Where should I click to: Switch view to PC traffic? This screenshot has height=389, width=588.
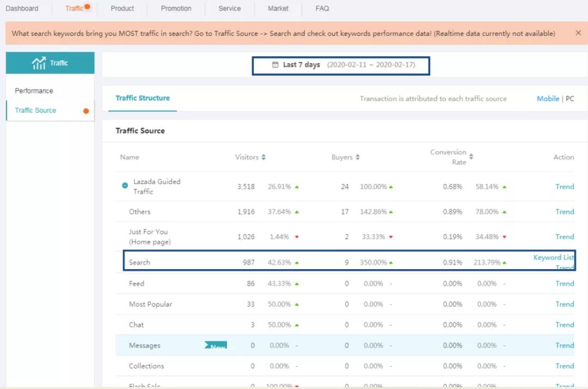coord(570,99)
